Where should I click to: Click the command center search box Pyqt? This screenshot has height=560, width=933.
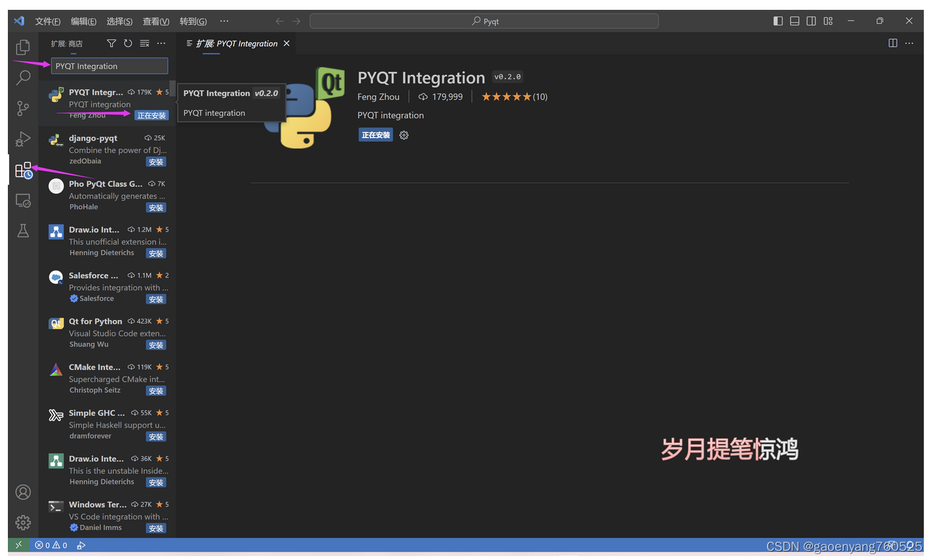(x=484, y=21)
